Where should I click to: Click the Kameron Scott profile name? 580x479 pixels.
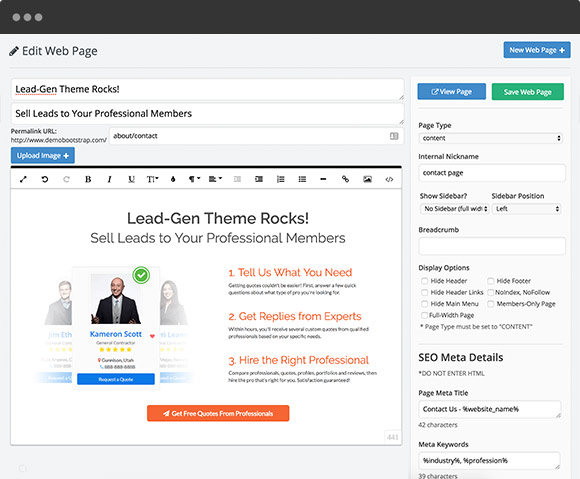116,334
